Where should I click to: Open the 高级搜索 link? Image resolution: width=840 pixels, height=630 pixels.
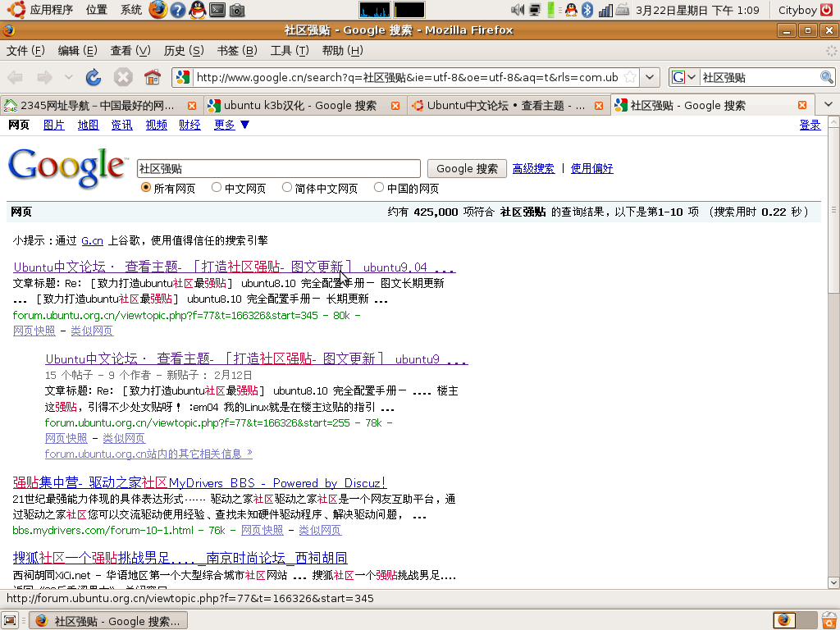coord(533,168)
